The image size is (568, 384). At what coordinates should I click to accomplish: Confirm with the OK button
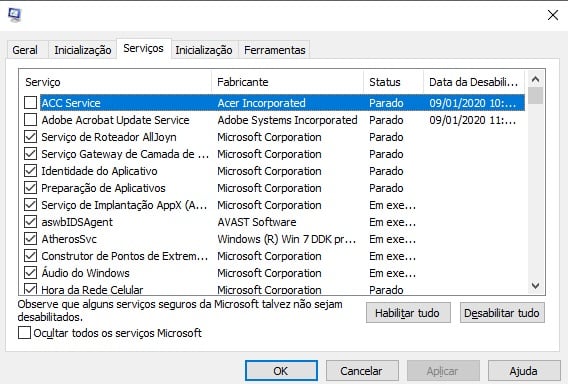(281, 371)
